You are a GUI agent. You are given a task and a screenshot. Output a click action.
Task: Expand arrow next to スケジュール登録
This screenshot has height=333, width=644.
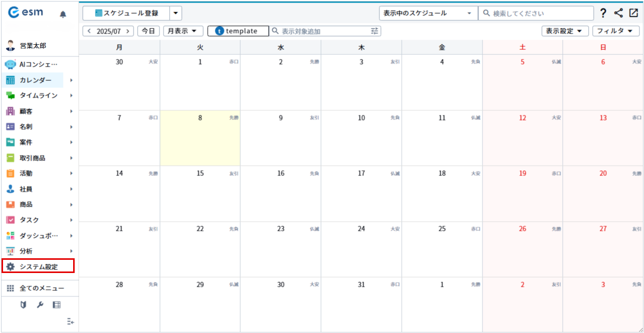click(175, 13)
